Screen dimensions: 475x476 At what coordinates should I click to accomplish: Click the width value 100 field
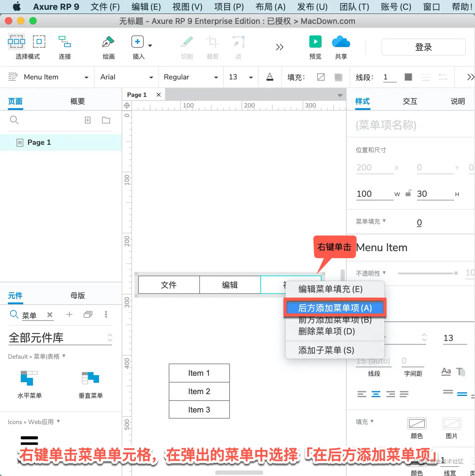(375, 194)
